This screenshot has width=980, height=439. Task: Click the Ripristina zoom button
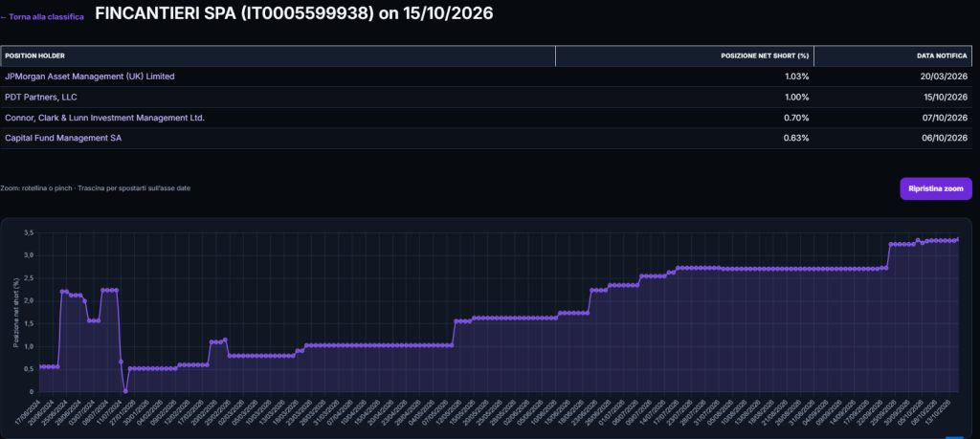point(936,188)
